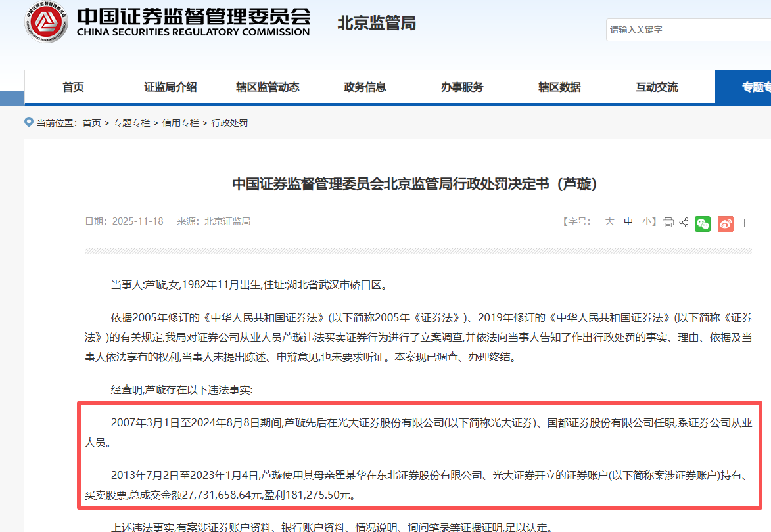Image resolution: width=771 pixels, height=532 pixels.
Task: Open sharing options via the share icon
Action: (684, 223)
